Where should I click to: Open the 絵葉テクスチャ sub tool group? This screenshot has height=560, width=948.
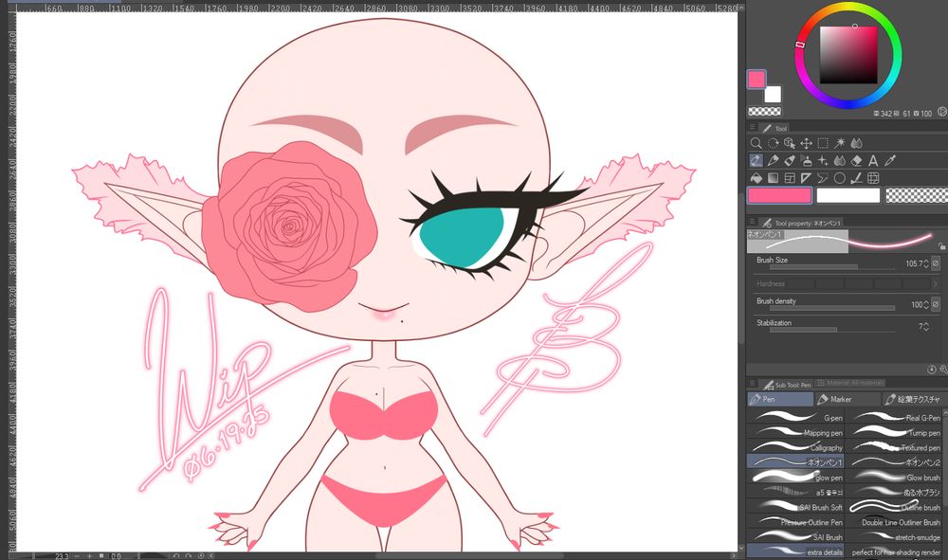[x=914, y=399]
